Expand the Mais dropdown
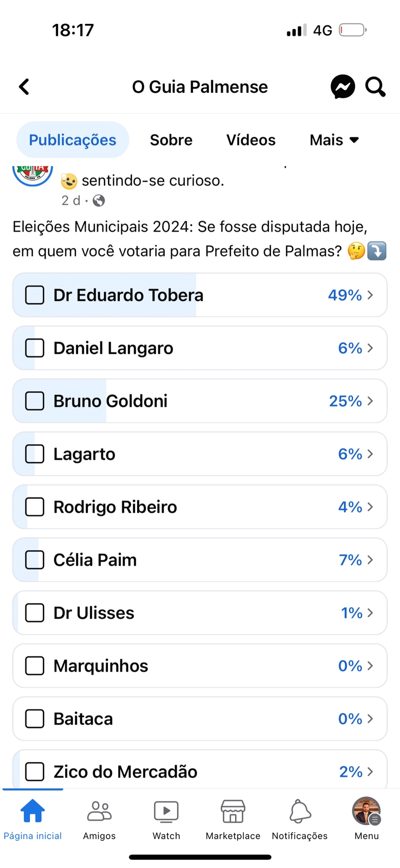This screenshot has width=400, height=868. (x=334, y=140)
